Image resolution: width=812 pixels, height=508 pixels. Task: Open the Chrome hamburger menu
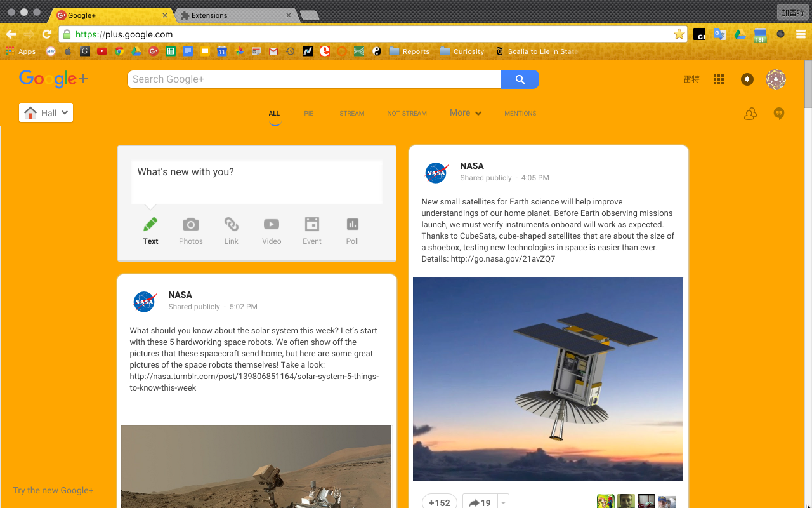click(x=801, y=34)
